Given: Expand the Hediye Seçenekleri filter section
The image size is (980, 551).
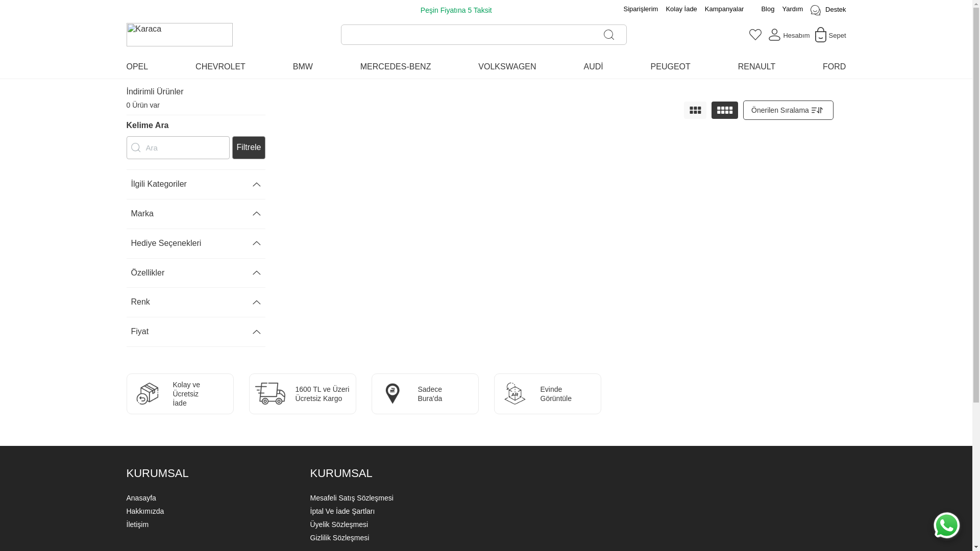Looking at the screenshot, I should (195, 243).
